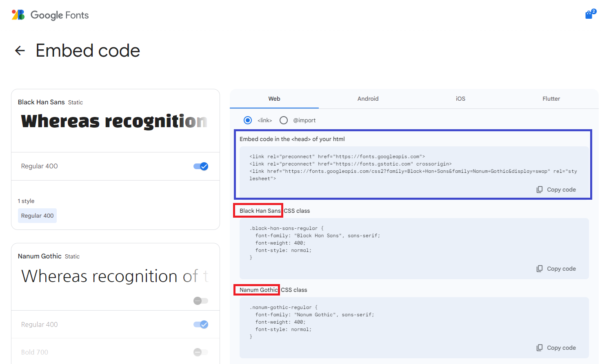Toggle Nanum Gothic Regular 400 switch
Image resolution: width=602 pixels, height=364 pixels.
[x=201, y=324]
